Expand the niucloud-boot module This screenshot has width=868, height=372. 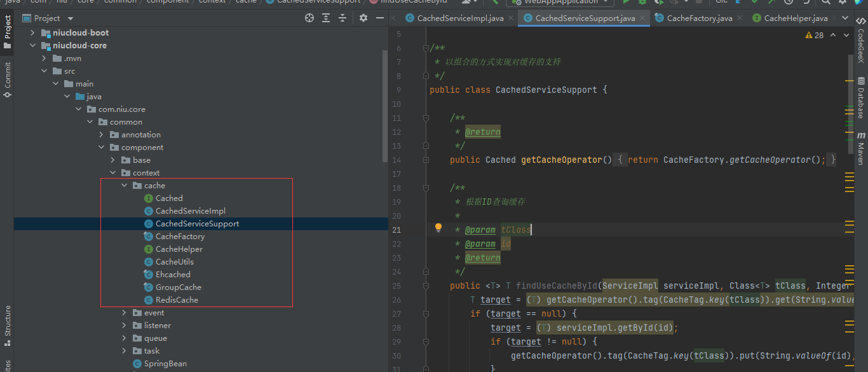click(x=32, y=32)
